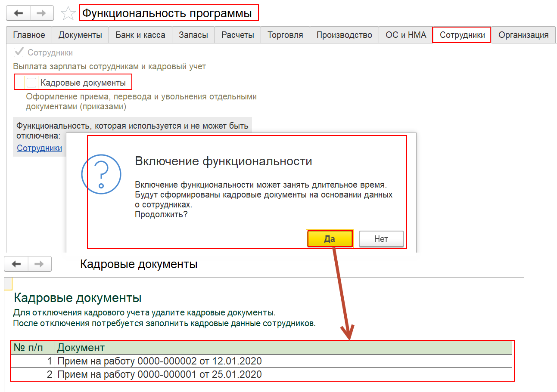Go back using arrow near Кадровые документы
The image size is (557, 392).
coord(16,264)
